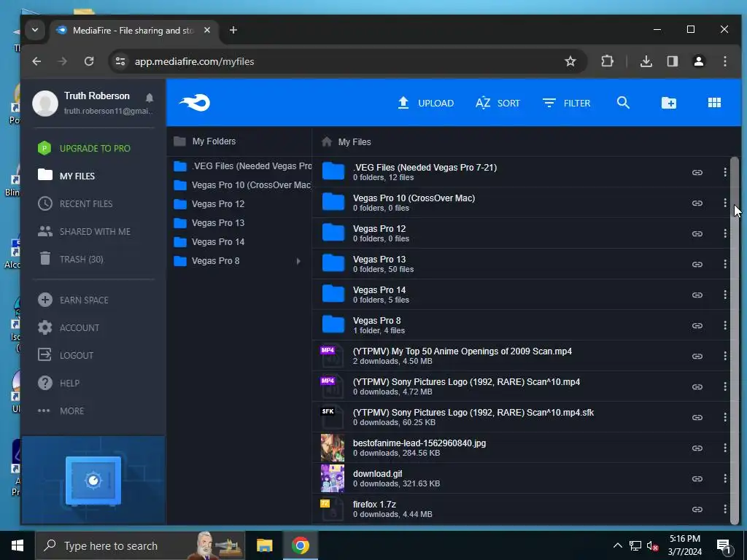Open firefox 1.7z file
Screen dimensions: 747x560
click(x=374, y=505)
